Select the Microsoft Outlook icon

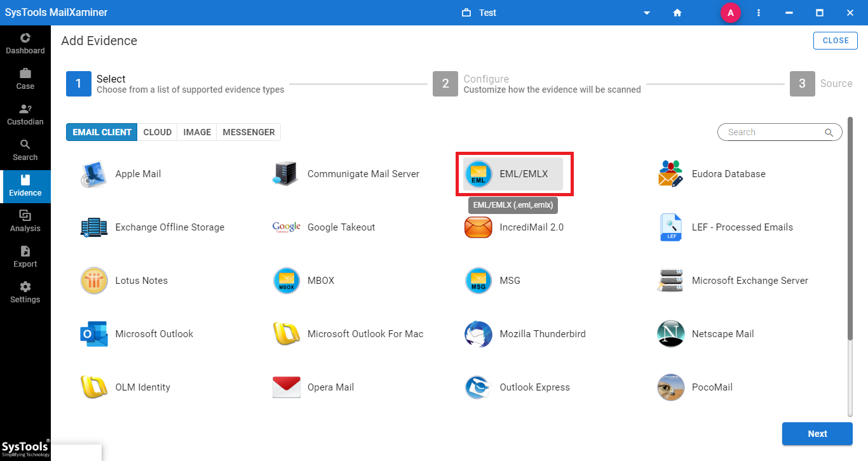point(94,334)
